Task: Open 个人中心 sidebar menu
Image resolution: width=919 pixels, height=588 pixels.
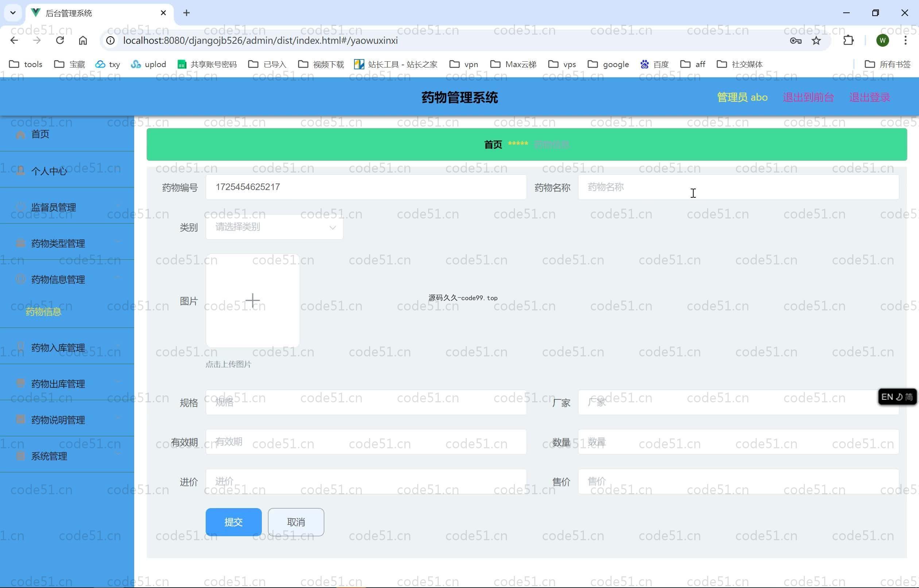Action: tap(67, 170)
